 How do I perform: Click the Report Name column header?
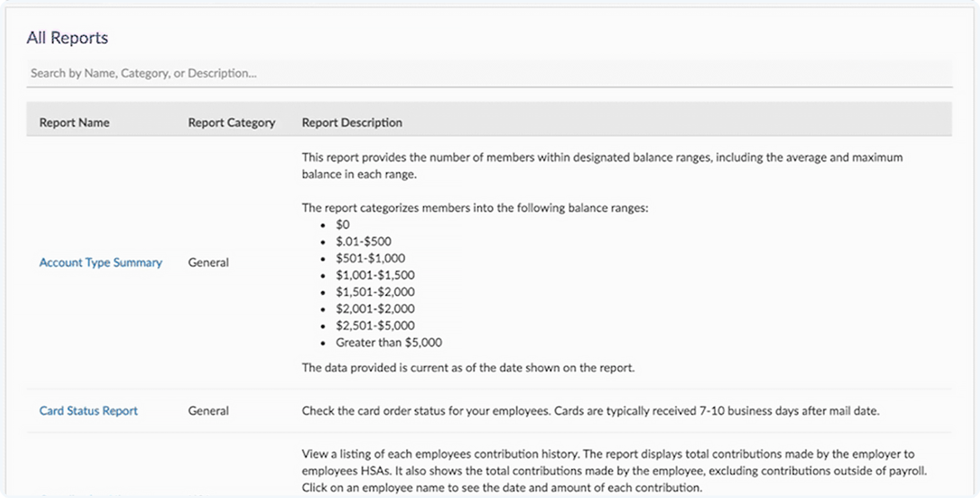click(x=74, y=122)
